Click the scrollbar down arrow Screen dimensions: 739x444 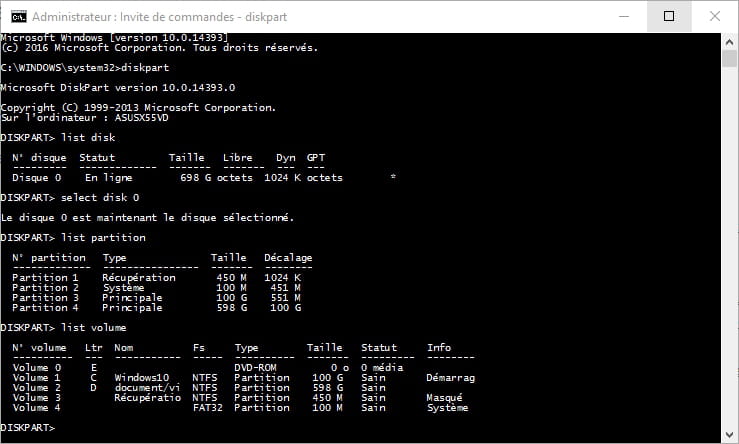point(730,434)
